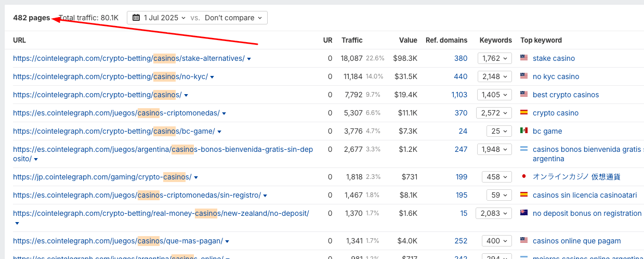
Task: Expand the 2,572 keywords dropdown
Action: [495, 113]
